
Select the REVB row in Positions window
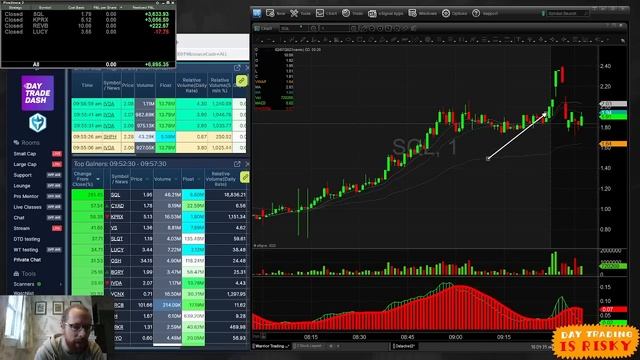click(88, 26)
